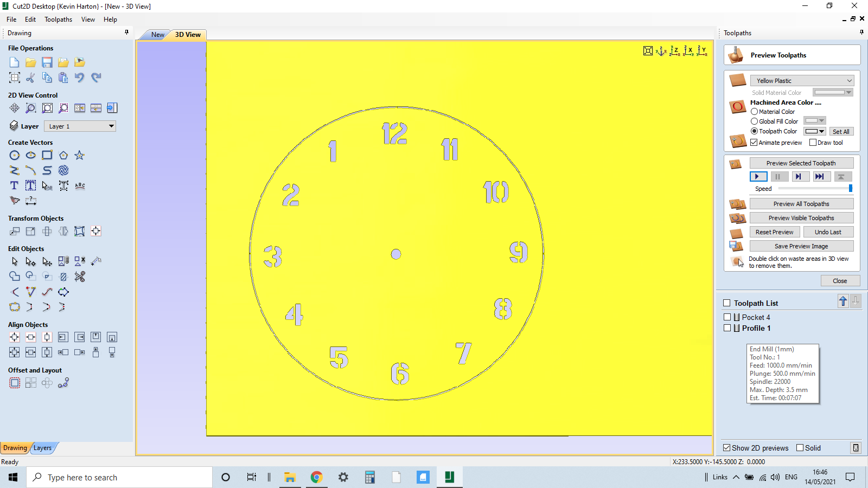Open the Toolpaths menu
This screenshot has width=868, height=488.
click(x=58, y=19)
